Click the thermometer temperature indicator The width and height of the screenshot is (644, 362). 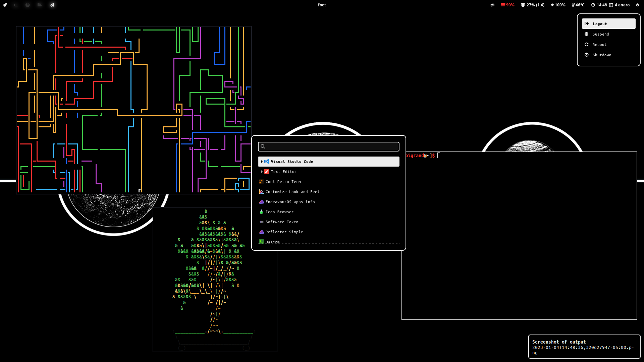578,5
